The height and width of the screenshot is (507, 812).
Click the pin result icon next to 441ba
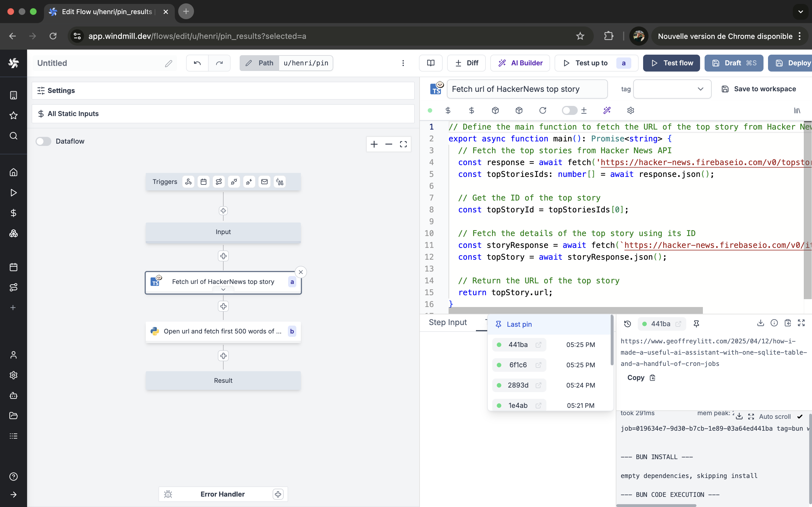(x=696, y=324)
